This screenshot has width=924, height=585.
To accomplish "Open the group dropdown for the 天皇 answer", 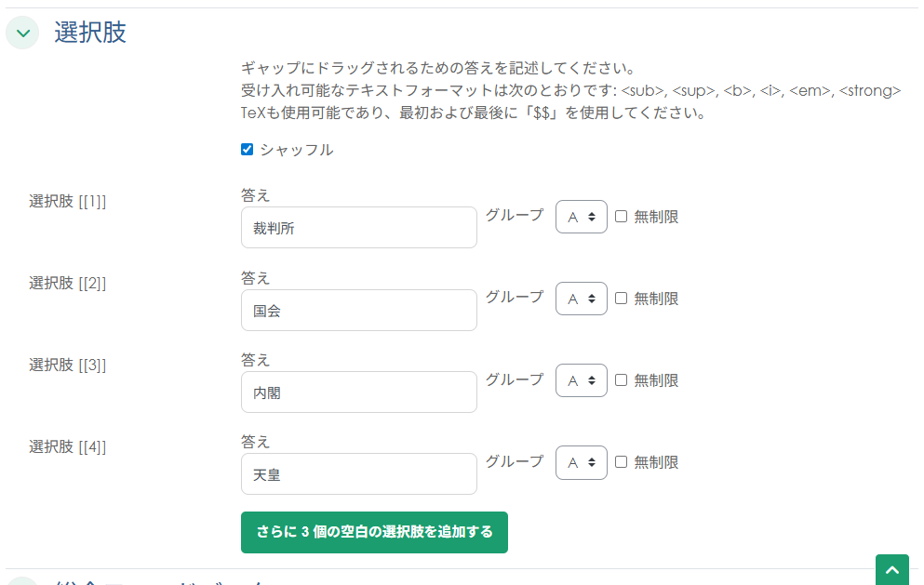I will [581, 462].
